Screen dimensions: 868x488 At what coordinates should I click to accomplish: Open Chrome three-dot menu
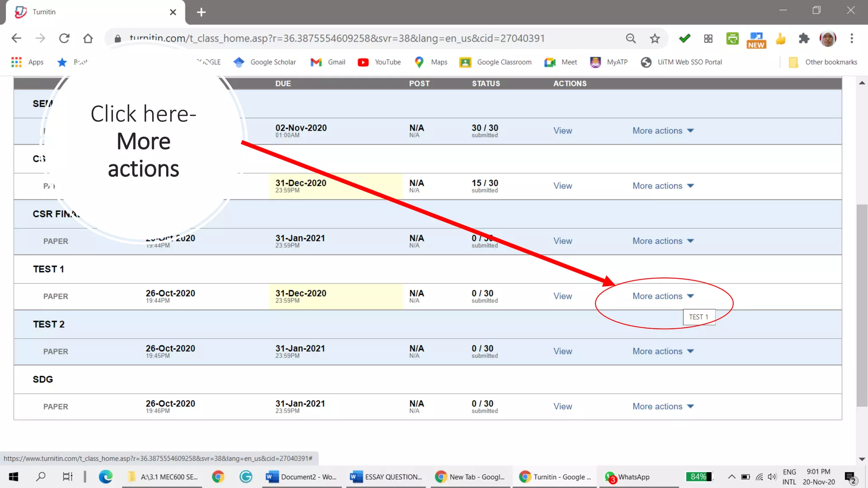tap(851, 39)
